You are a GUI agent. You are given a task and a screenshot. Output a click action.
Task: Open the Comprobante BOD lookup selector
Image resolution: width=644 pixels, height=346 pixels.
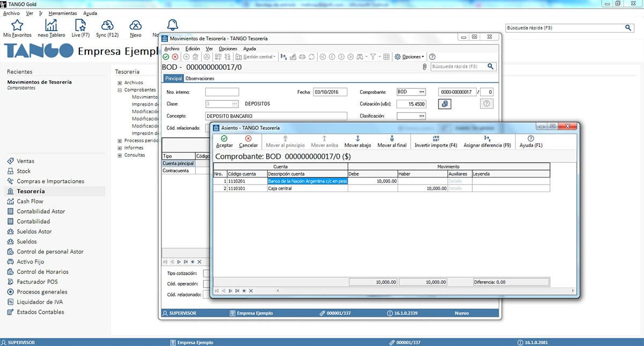[x=422, y=92]
